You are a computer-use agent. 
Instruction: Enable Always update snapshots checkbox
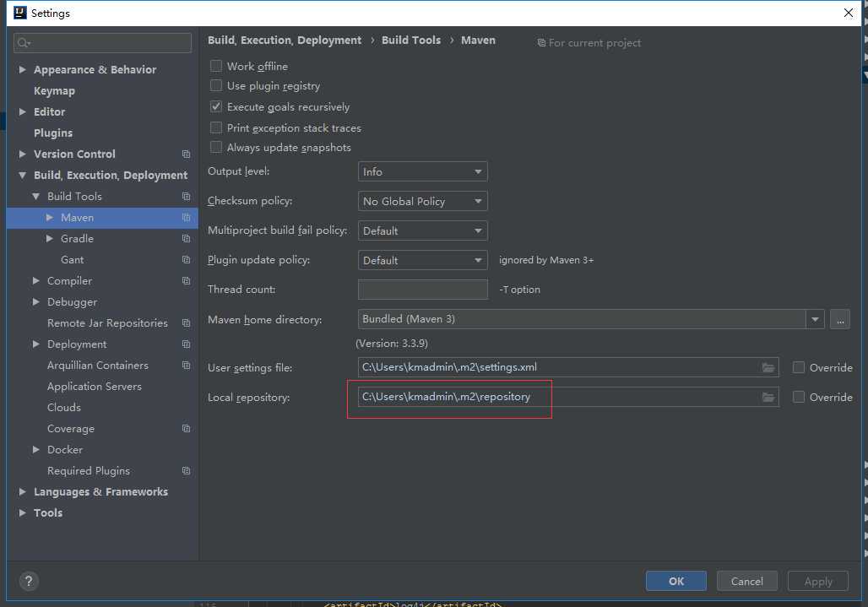[x=216, y=147]
